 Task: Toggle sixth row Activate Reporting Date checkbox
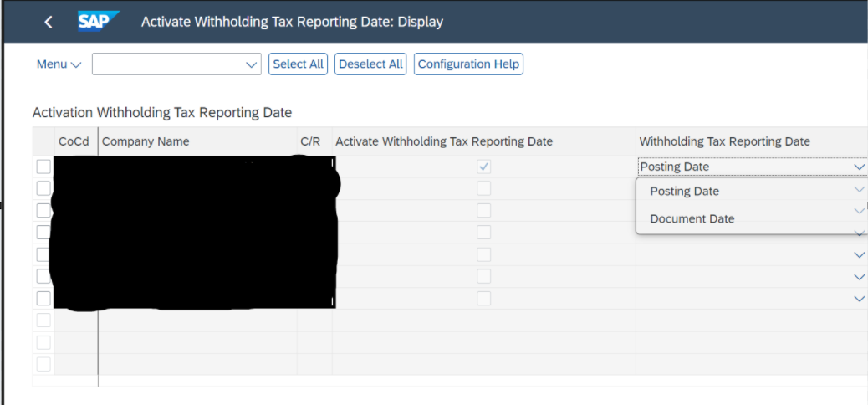pos(484,276)
